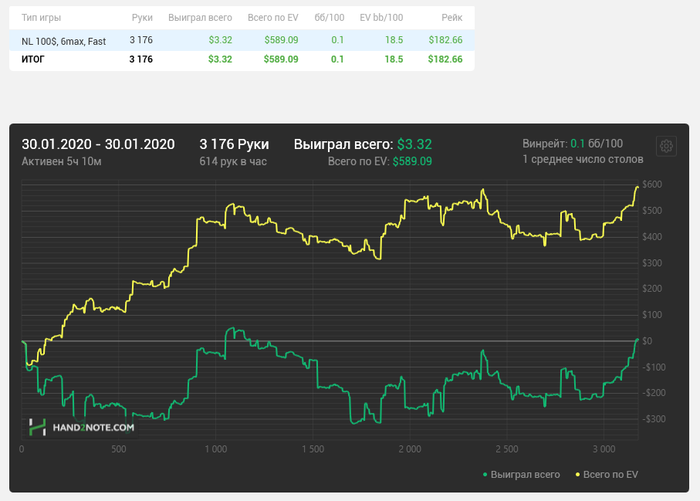
Task: Click the $182.66 rake value in NL 100$ row
Action: point(446,40)
